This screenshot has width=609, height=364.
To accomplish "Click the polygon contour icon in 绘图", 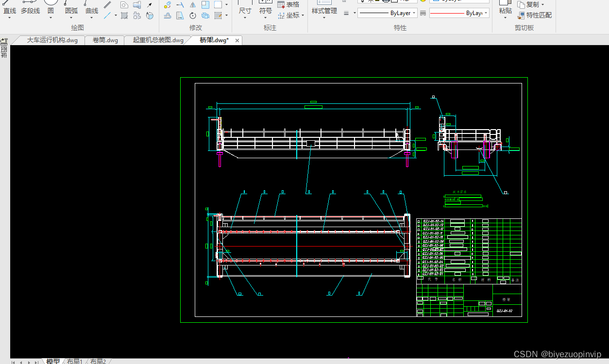I will [x=124, y=5].
